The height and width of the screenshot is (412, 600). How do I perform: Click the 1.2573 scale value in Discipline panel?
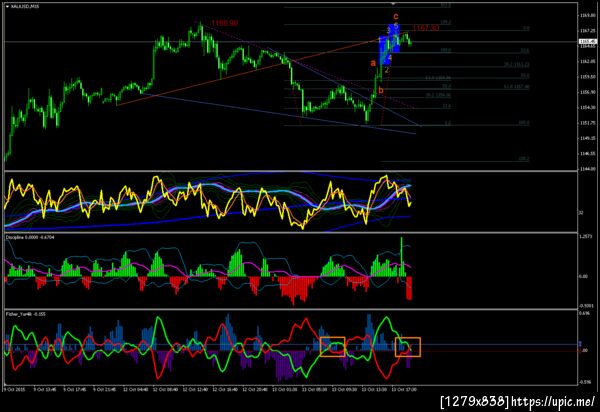pyautogui.click(x=586, y=237)
